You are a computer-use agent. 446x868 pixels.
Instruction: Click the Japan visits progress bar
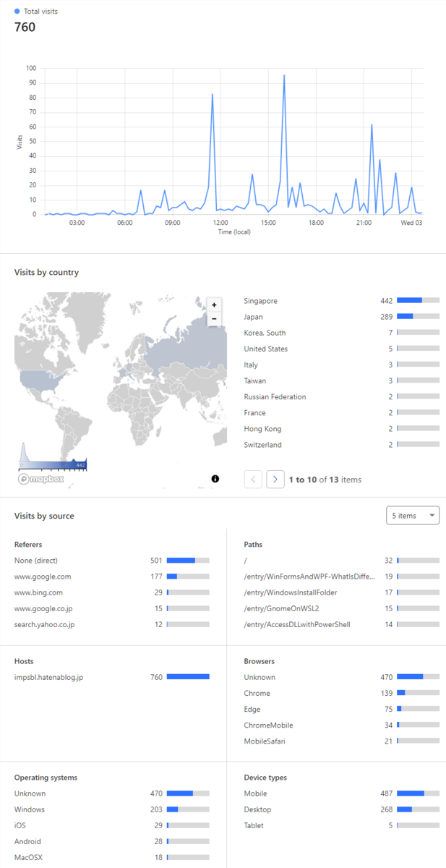coord(418,317)
